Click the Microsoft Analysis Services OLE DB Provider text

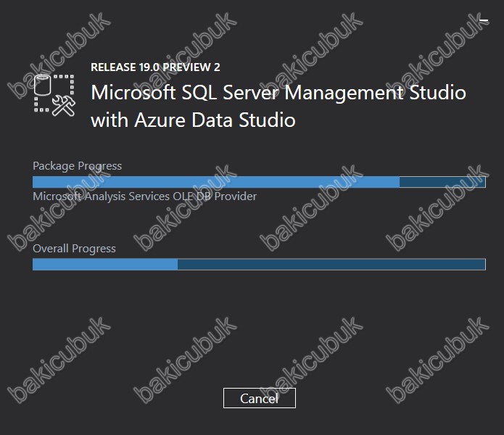144,196
